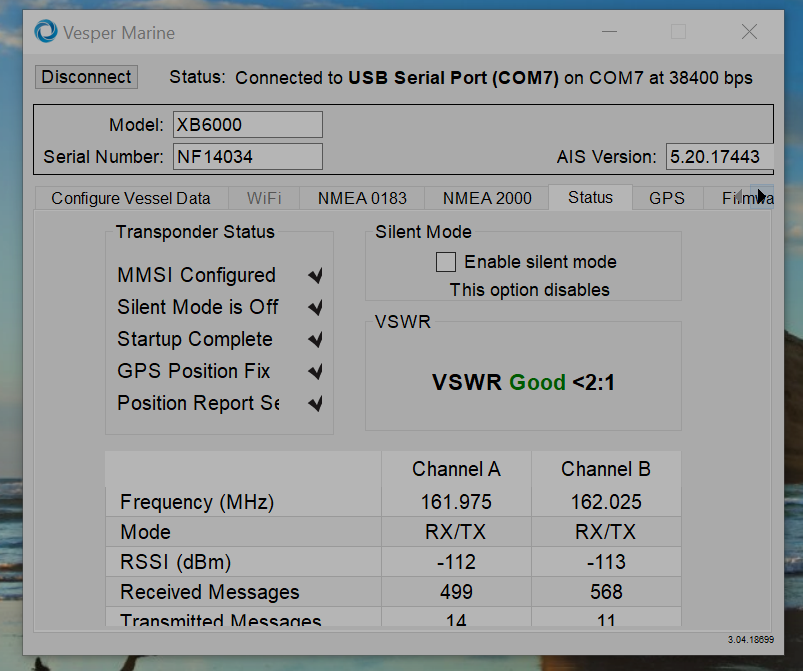Open the Configure Vessel Data tab
This screenshot has width=803, height=671.
coord(131,198)
